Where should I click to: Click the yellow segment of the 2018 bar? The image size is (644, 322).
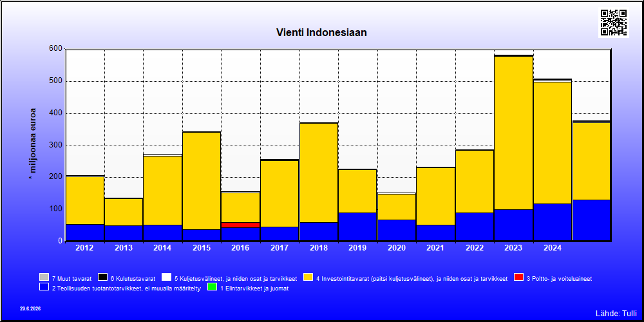pyautogui.click(x=319, y=173)
